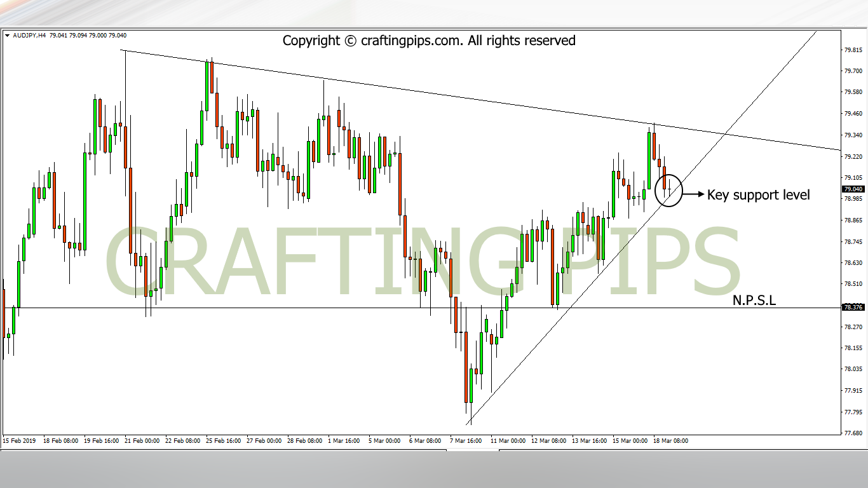Click the 78.155 price axis label
Screen dimensions: 868x488
tap(853, 348)
